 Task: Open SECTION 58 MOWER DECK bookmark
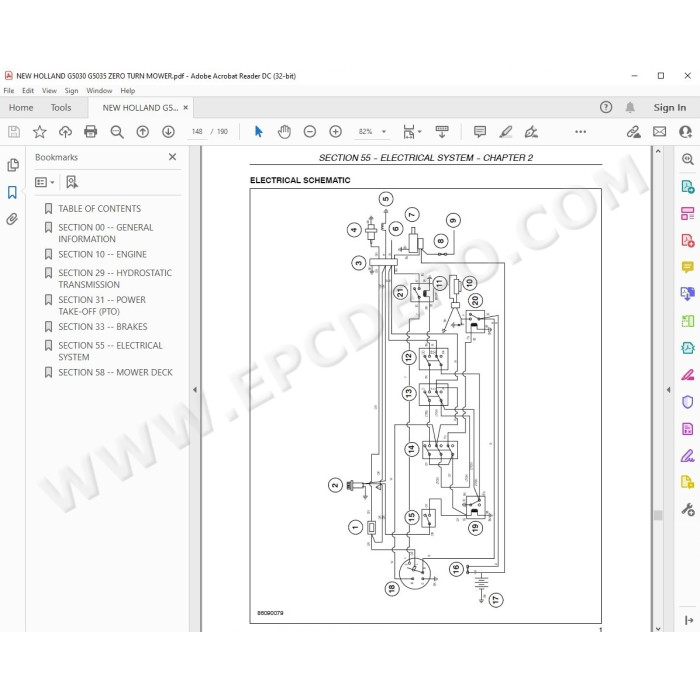point(115,372)
